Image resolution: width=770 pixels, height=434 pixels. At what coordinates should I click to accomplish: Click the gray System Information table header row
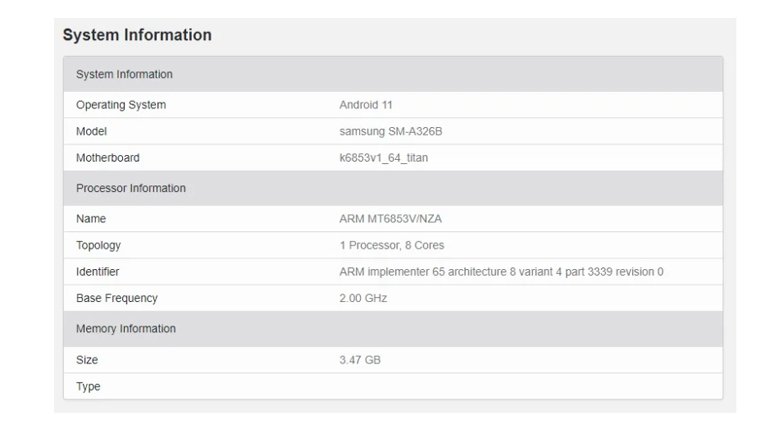coord(124,74)
